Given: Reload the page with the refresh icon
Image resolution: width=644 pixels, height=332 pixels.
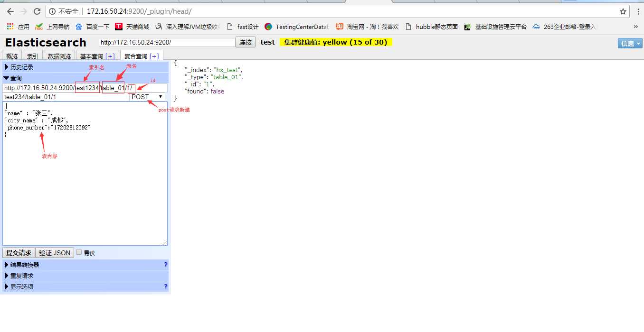Looking at the screenshot, I should tap(37, 11).
